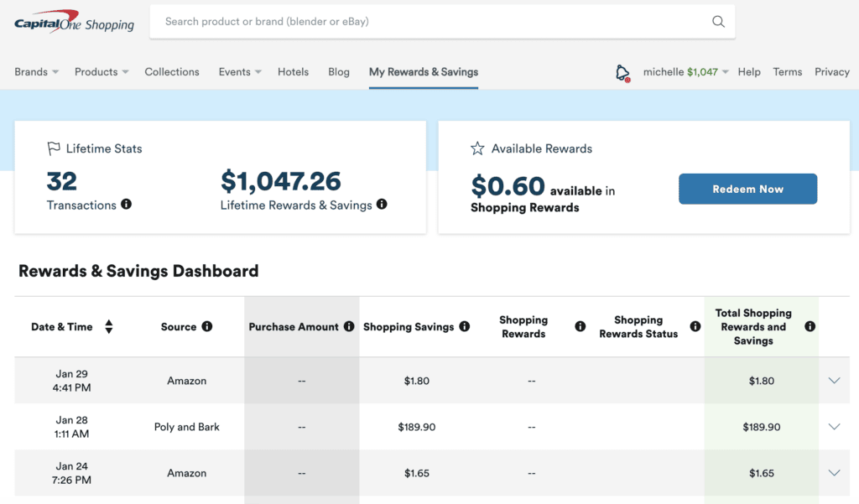859x504 pixels.
Task: Click the Transactions info icon
Action: coord(127,205)
